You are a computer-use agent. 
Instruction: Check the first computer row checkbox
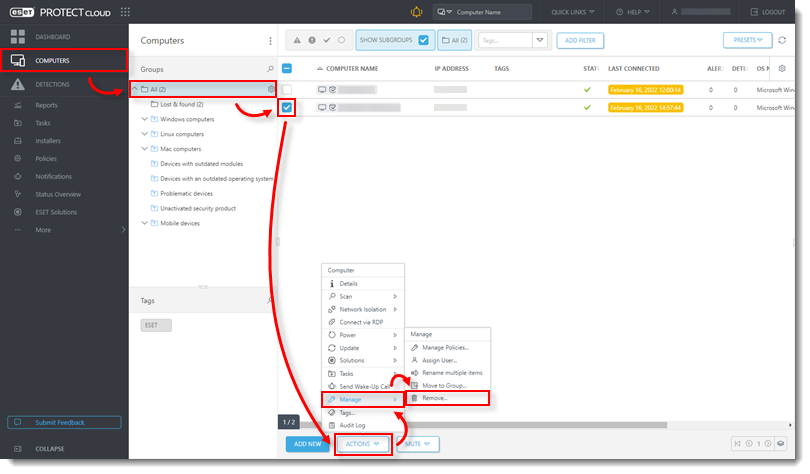287,90
